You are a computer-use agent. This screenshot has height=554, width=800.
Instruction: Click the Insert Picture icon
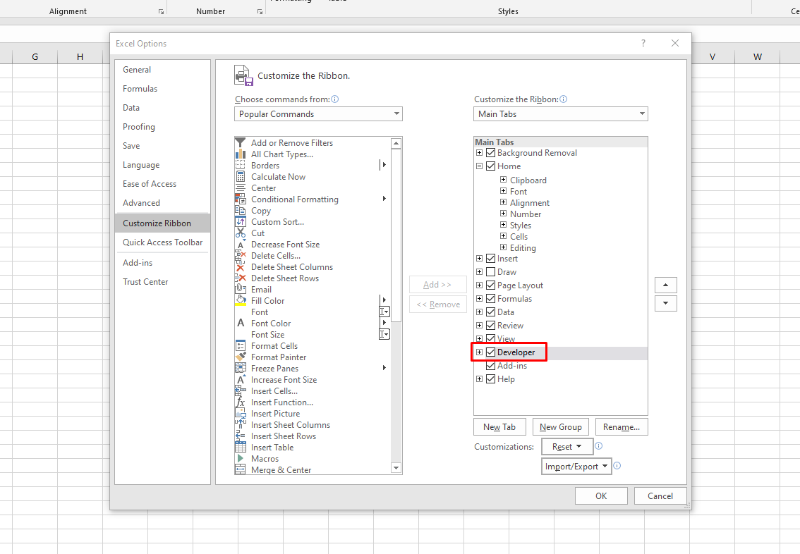[240, 413]
